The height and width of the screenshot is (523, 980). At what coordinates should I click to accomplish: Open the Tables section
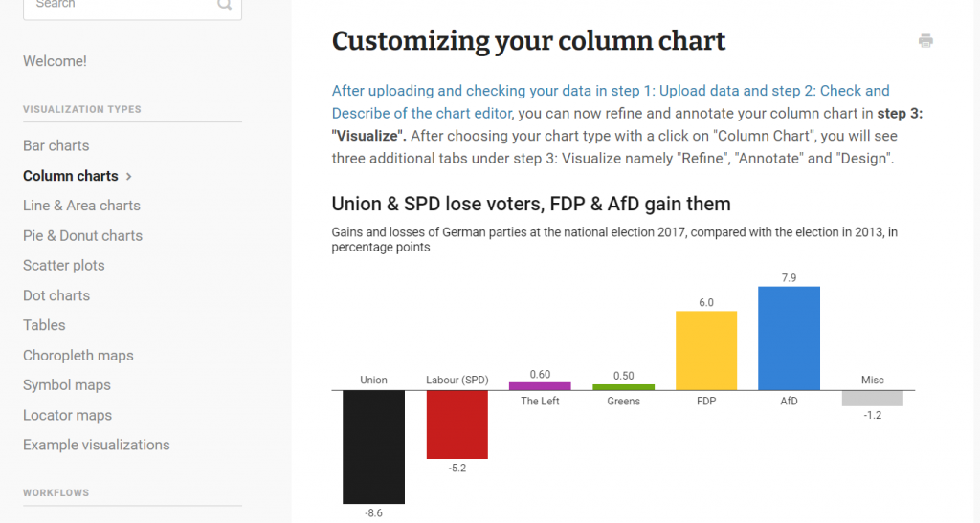(x=44, y=325)
